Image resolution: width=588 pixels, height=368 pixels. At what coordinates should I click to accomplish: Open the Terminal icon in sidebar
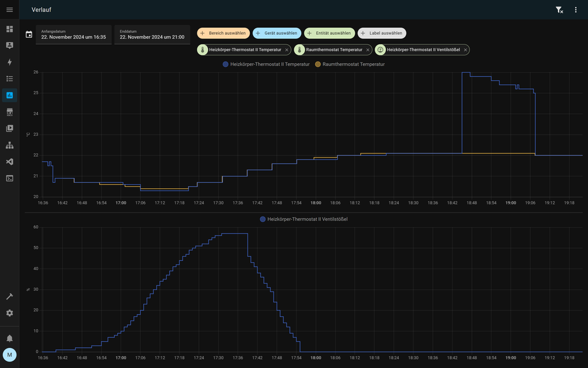pyautogui.click(x=9, y=178)
